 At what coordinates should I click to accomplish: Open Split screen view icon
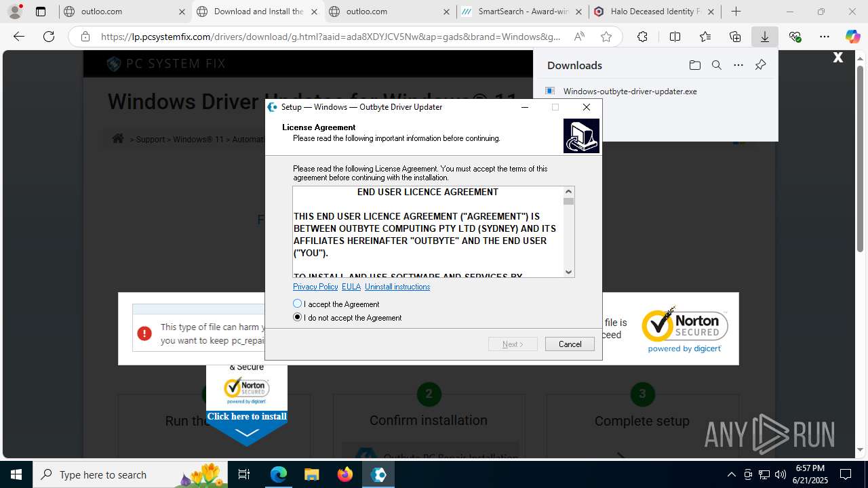(675, 37)
